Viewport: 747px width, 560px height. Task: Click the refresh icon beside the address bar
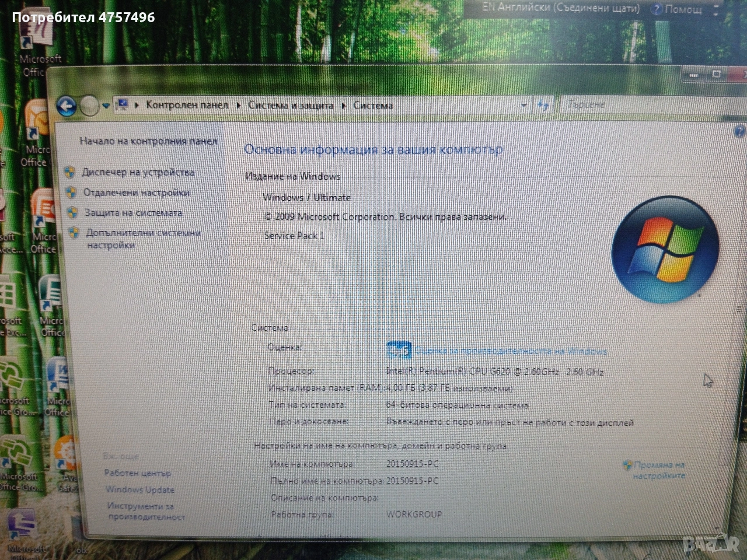(543, 106)
